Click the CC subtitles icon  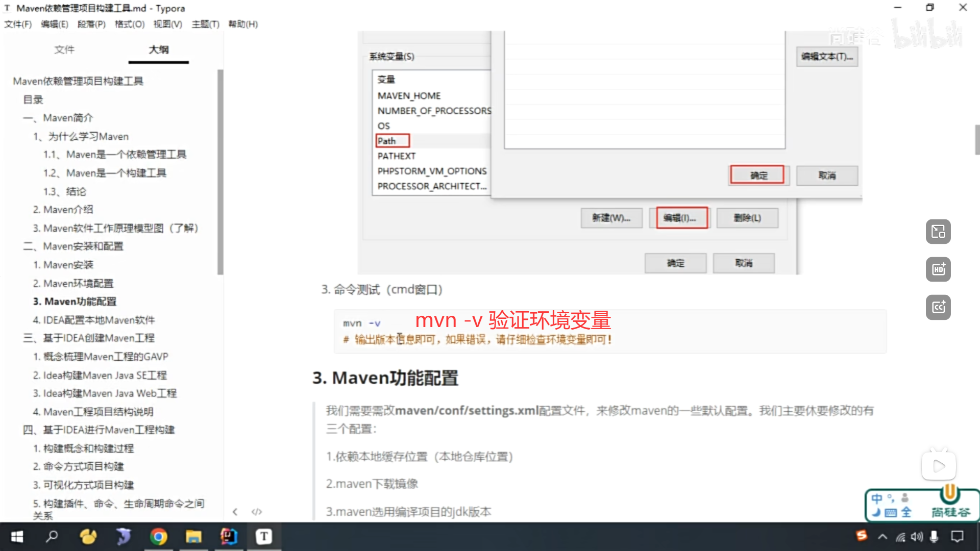pyautogui.click(x=938, y=307)
